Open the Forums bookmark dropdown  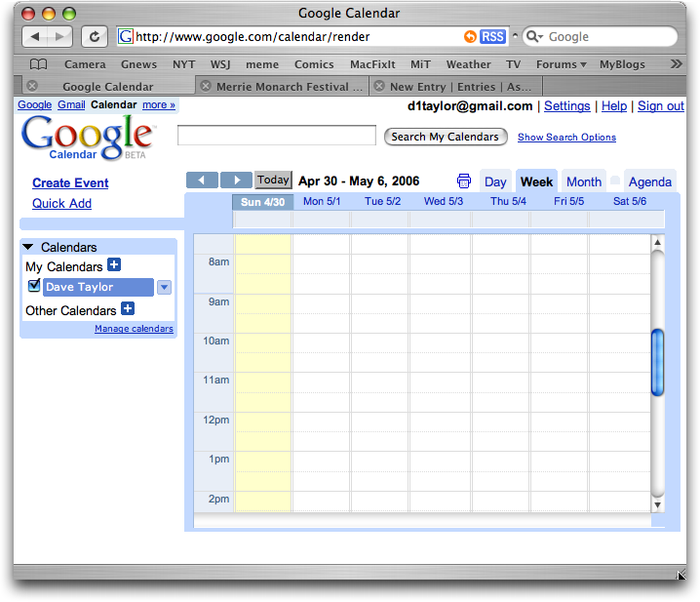click(562, 64)
